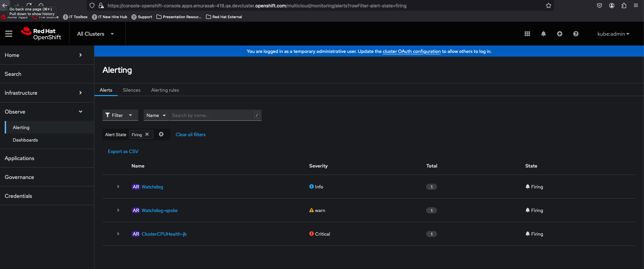Open the help question mark menu

pyautogui.click(x=576, y=34)
